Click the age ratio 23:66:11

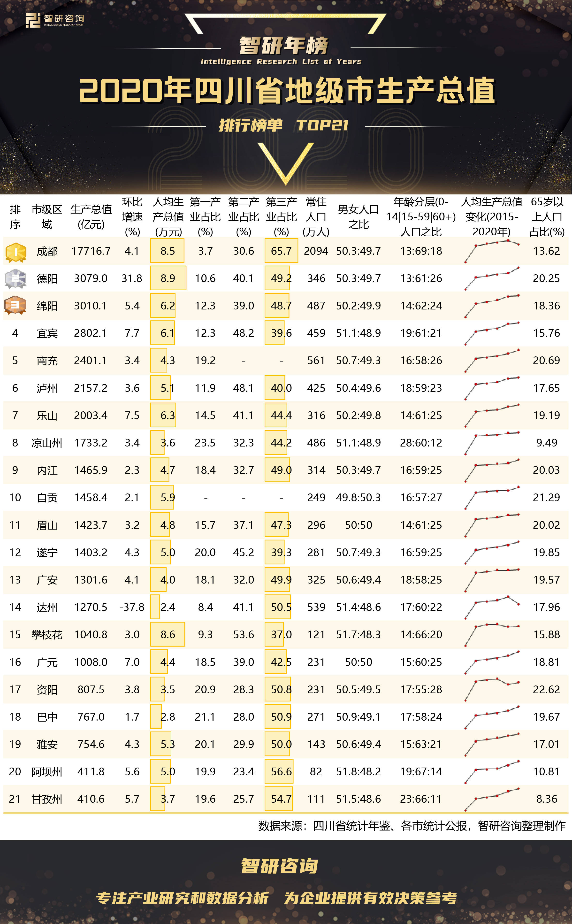[421, 799]
